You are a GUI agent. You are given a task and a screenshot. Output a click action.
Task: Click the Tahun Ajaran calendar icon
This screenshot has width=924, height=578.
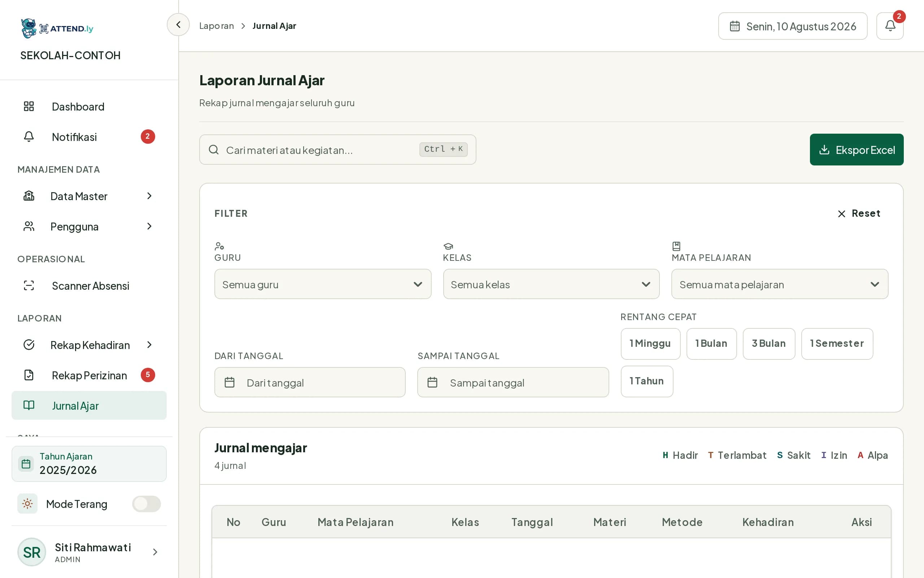pyautogui.click(x=26, y=464)
